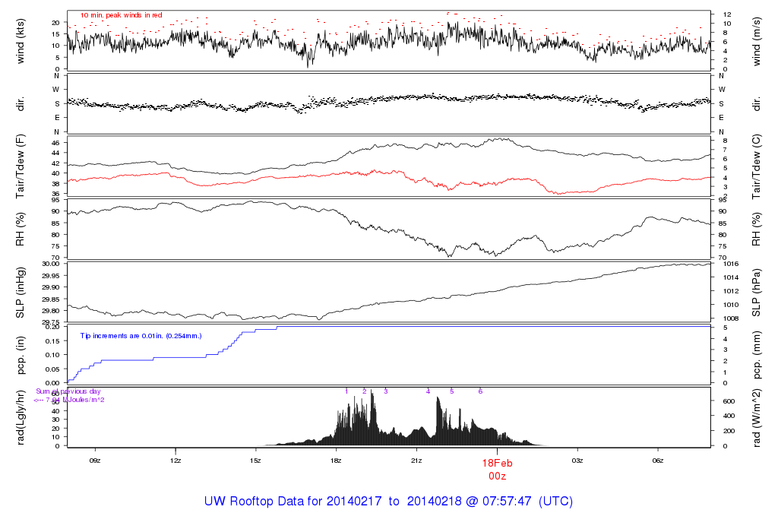The image size is (778, 532).
Task: Click the 'pcp. (mm)' axis label
Action: pyautogui.click(x=756, y=356)
